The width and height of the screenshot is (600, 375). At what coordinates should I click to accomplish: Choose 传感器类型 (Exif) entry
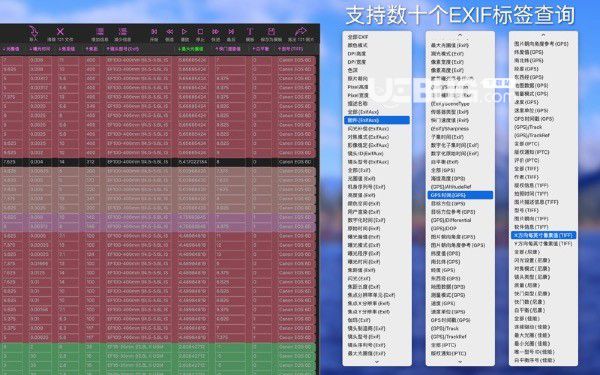click(x=450, y=112)
